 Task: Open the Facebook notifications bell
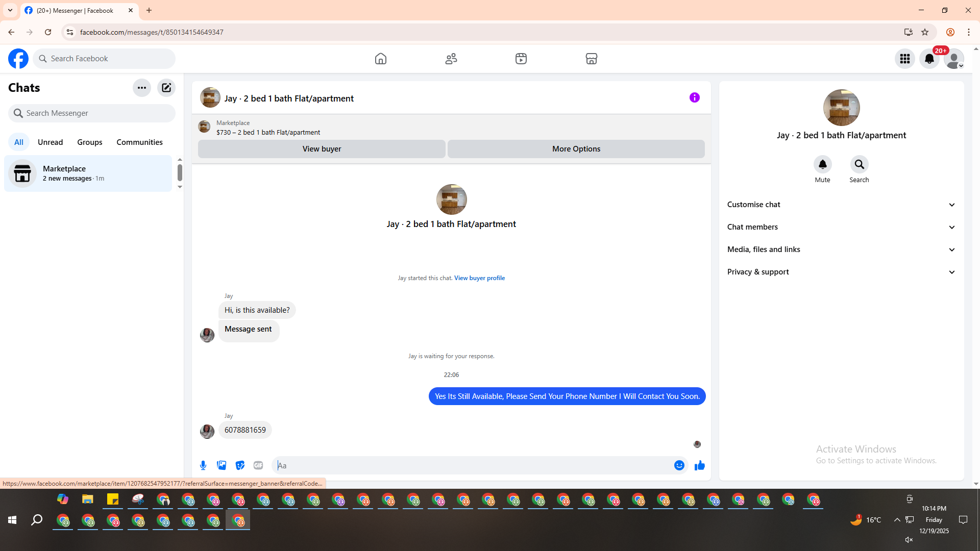point(929,59)
